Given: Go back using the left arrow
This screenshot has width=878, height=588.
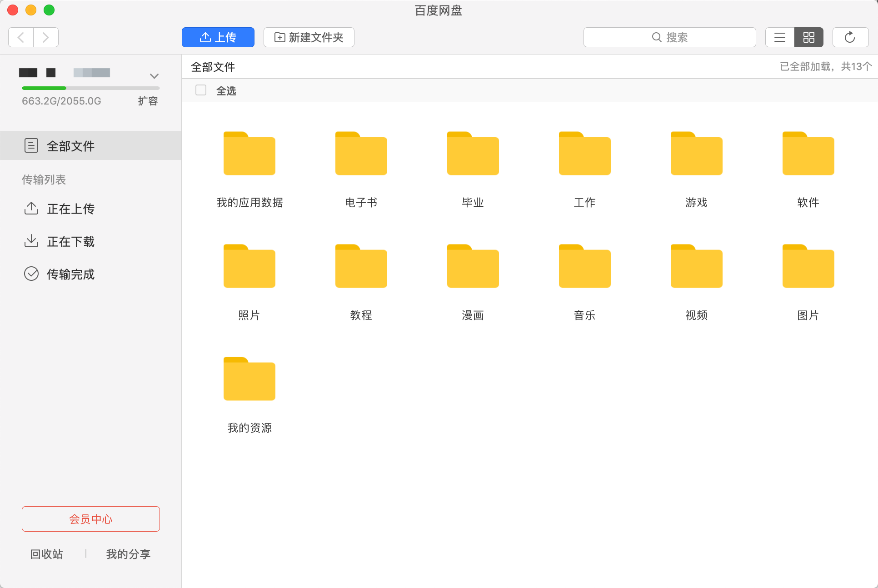Looking at the screenshot, I should pyautogui.click(x=21, y=37).
